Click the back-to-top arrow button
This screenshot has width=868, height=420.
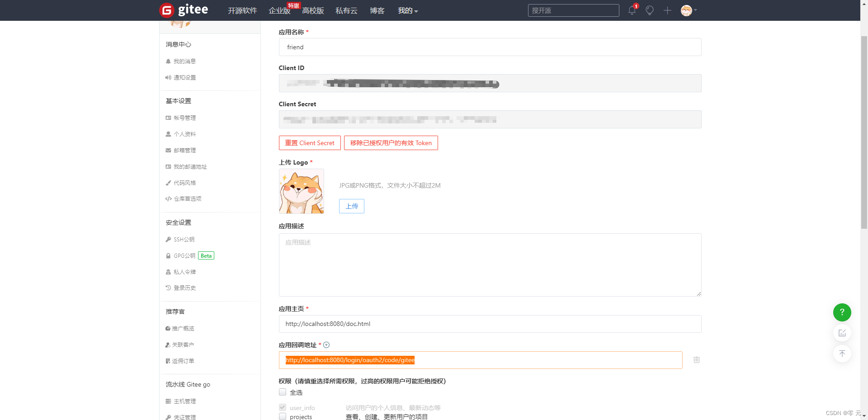842,354
